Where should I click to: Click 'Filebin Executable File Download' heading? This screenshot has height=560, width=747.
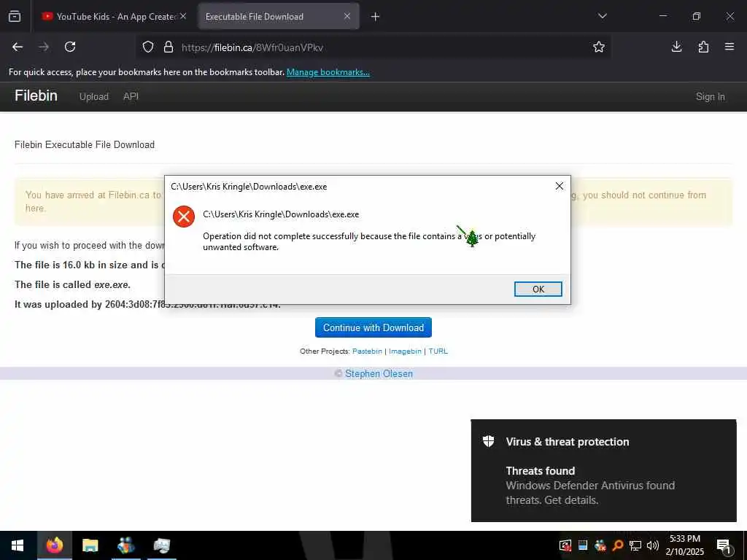pyautogui.click(x=85, y=145)
